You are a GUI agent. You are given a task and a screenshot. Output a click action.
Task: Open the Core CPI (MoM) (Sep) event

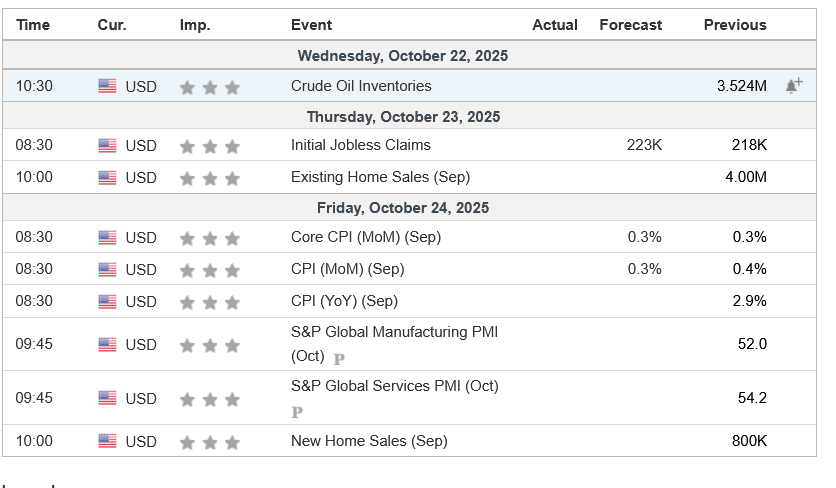click(365, 237)
